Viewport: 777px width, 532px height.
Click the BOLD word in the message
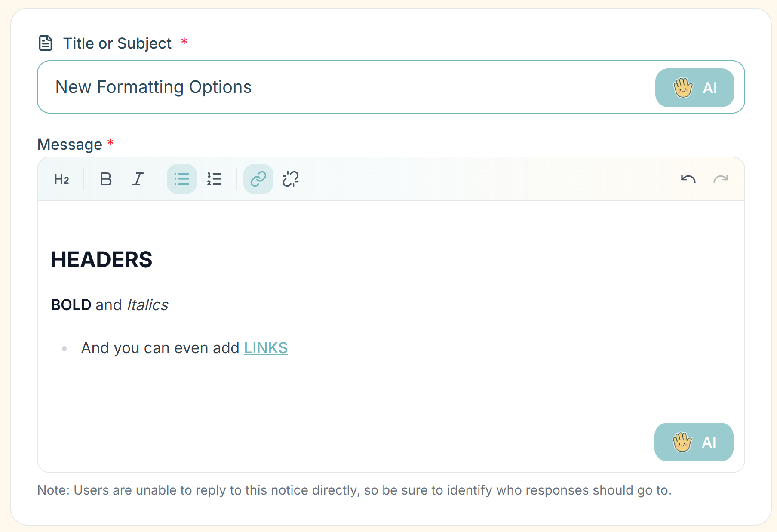point(71,305)
